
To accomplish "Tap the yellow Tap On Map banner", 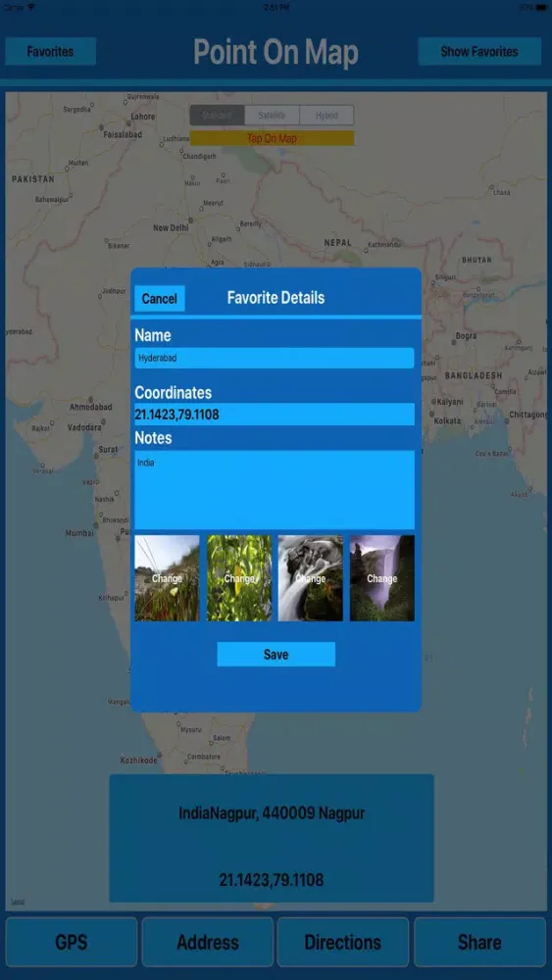I will 272,138.
